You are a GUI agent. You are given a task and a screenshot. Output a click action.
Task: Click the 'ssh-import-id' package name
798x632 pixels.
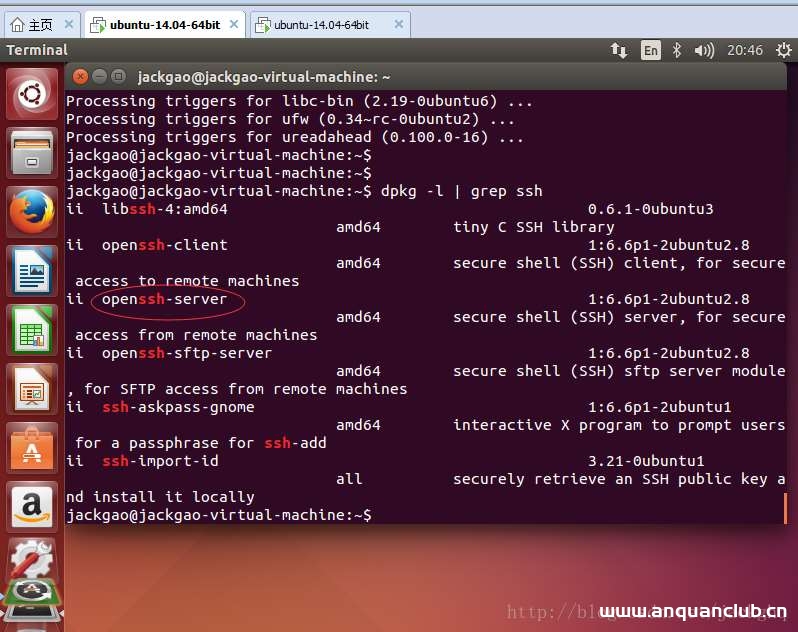160,461
